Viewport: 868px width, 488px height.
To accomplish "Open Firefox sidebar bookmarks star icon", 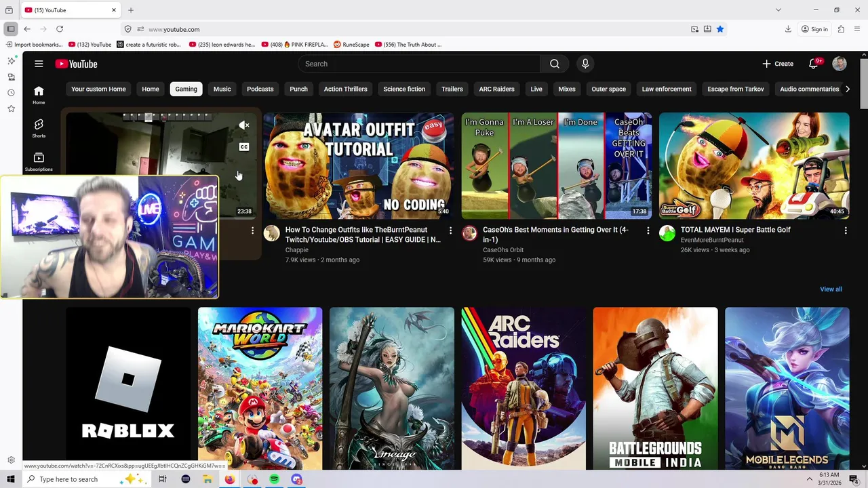I will [11, 108].
